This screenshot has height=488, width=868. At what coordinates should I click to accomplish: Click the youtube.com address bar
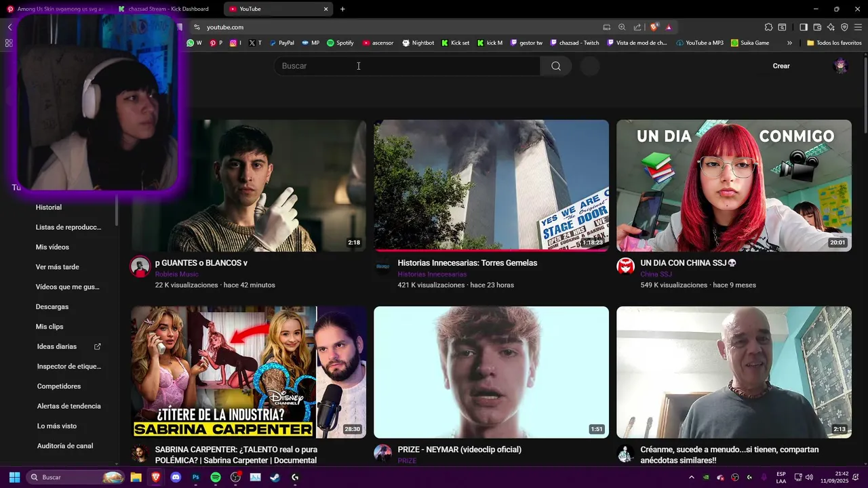[393, 27]
